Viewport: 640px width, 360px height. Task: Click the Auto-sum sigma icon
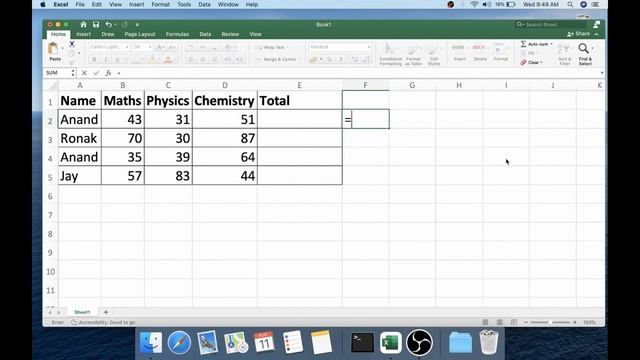[524, 44]
